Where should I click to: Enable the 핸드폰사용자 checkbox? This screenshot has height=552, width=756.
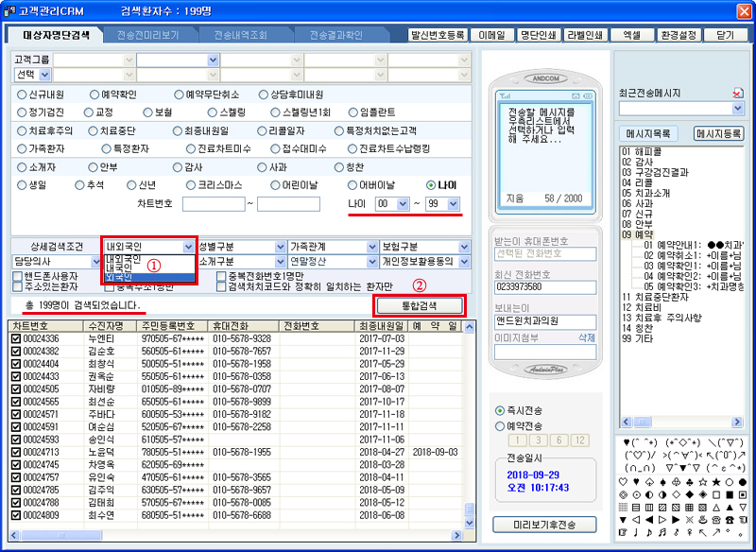pyautogui.click(x=18, y=276)
